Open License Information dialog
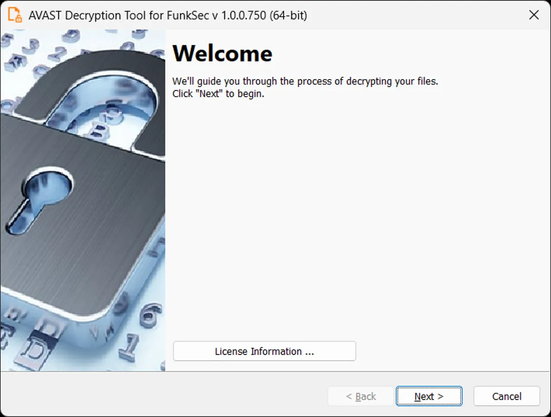This screenshot has width=551, height=417. pyautogui.click(x=264, y=351)
